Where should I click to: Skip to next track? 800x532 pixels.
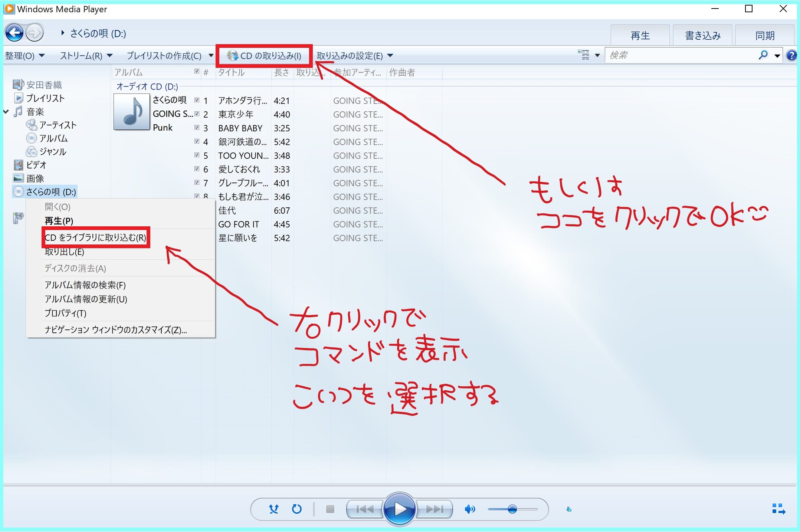coord(435,509)
